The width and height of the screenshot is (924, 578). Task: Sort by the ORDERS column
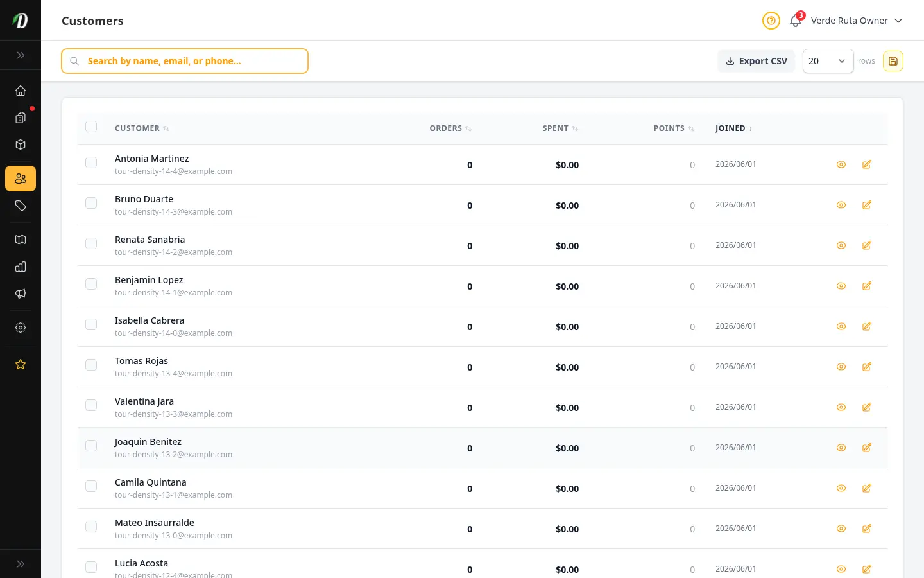pyautogui.click(x=450, y=128)
